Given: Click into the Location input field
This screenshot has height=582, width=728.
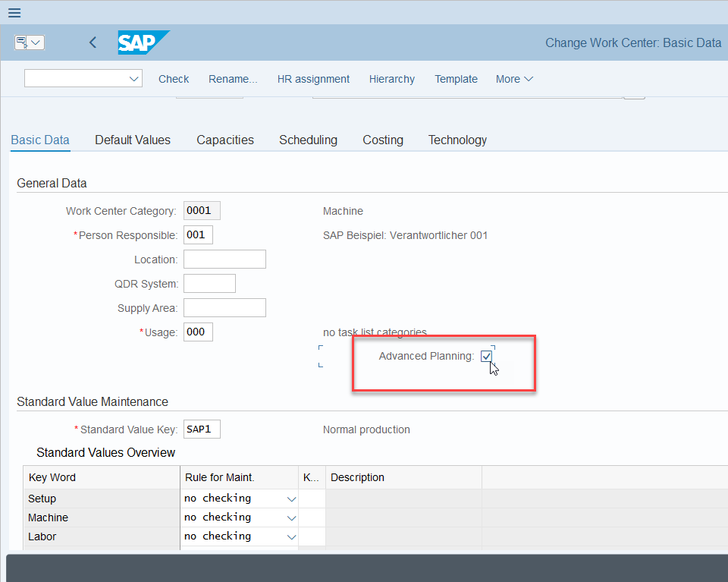Looking at the screenshot, I should coord(224,260).
